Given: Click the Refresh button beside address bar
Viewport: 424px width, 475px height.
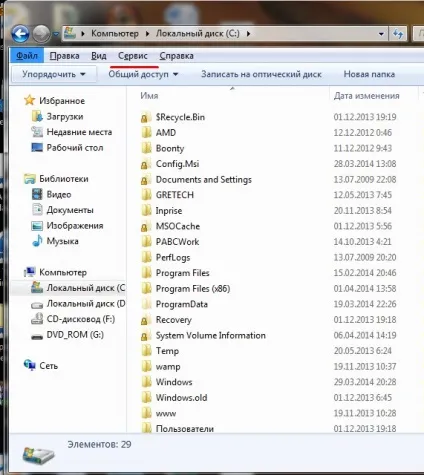Looking at the screenshot, I should (x=398, y=34).
